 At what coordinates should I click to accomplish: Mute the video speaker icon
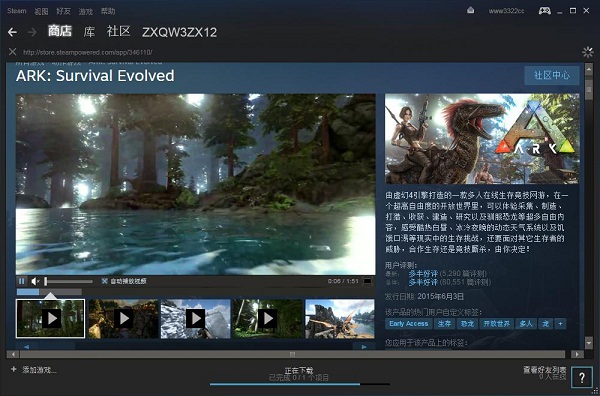click(x=35, y=281)
